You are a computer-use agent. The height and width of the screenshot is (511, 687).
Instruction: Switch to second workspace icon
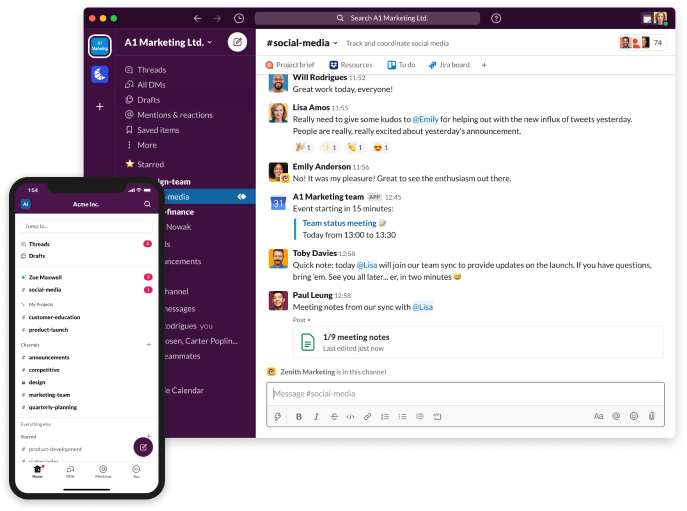click(x=100, y=74)
